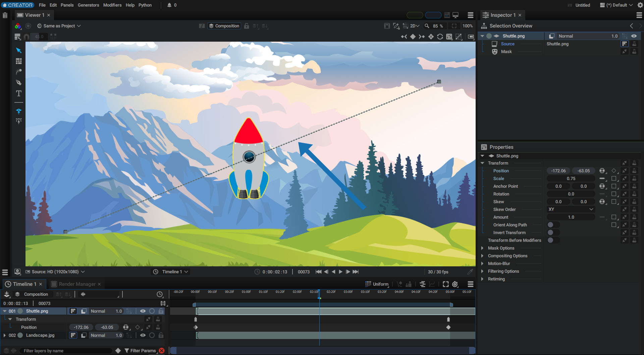Open the 2D view mode dropdown

[415, 26]
